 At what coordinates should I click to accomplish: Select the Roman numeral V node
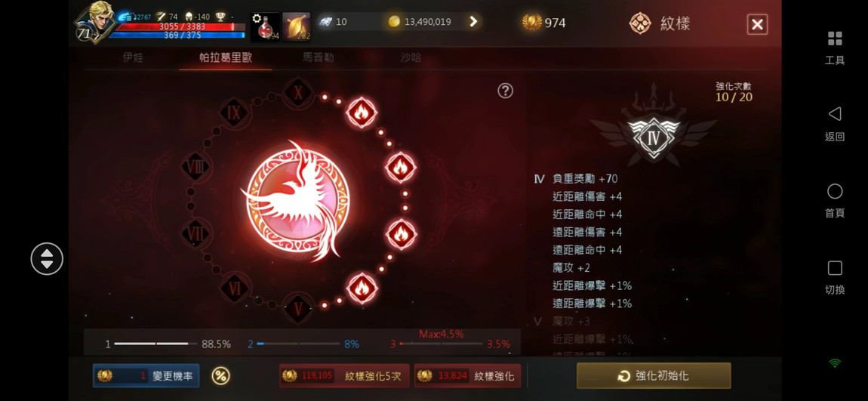(298, 308)
